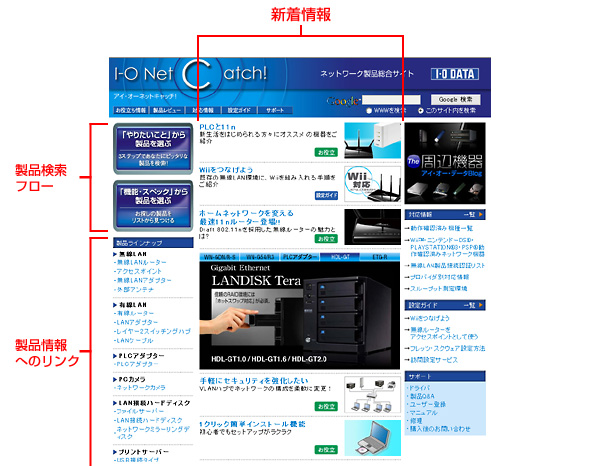Open the 無線LANアダプター lineup link
Image resolution: width=600 pixels, height=466 pixels.
coord(143,280)
